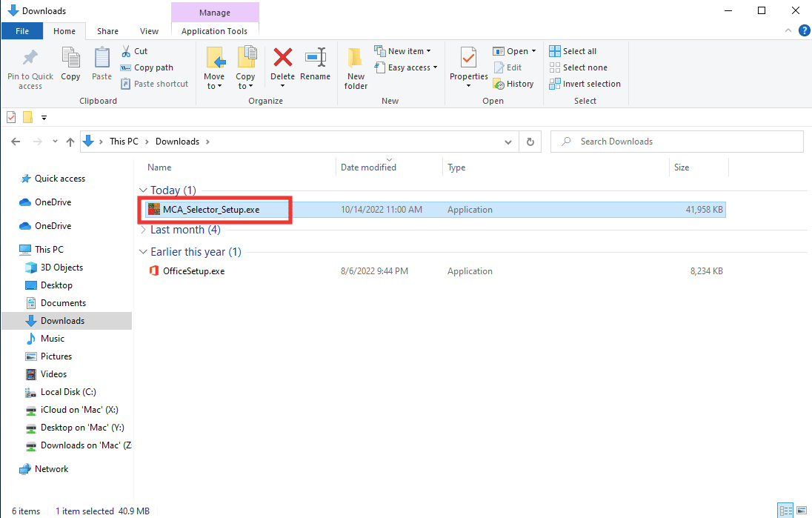Click the new folder icon in quick access toolbar
Image resolution: width=812 pixels, height=518 pixels.
(x=28, y=118)
